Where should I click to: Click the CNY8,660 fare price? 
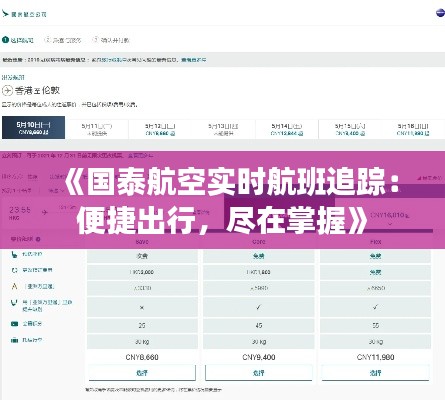(x=142, y=357)
